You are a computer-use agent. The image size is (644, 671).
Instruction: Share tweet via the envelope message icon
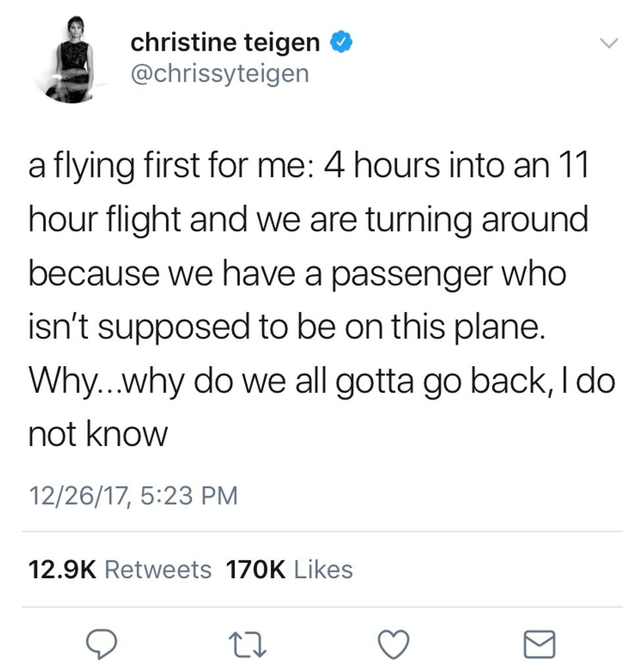tap(540, 644)
